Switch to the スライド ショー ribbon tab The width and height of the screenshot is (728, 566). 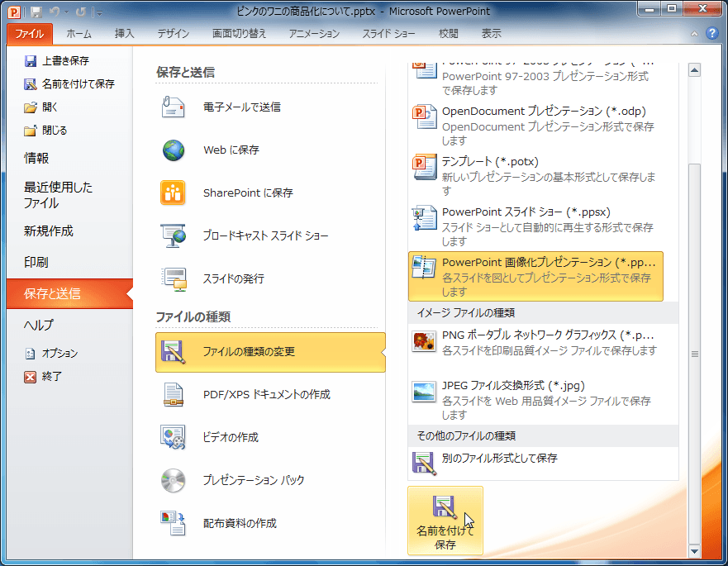[388, 34]
